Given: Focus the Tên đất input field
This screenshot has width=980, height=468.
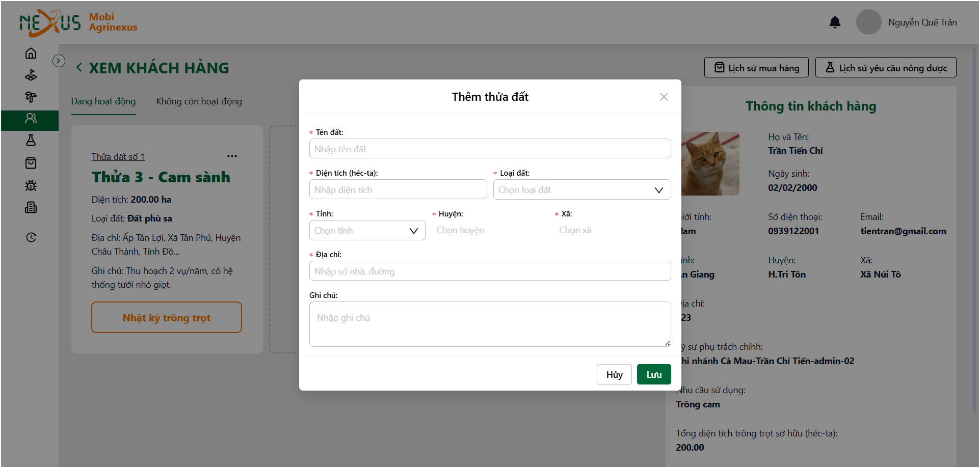Looking at the screenshot, I should [490, 149].
